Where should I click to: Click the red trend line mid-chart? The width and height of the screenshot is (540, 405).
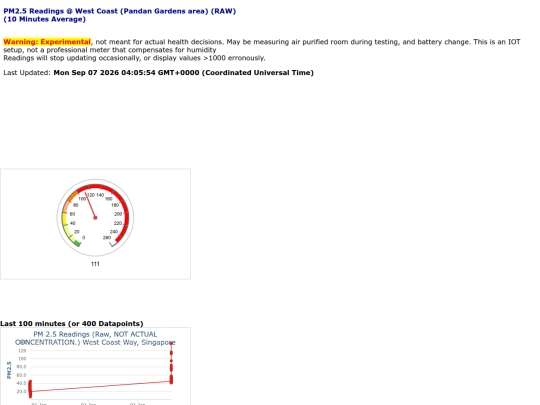[x=101, y=386]
